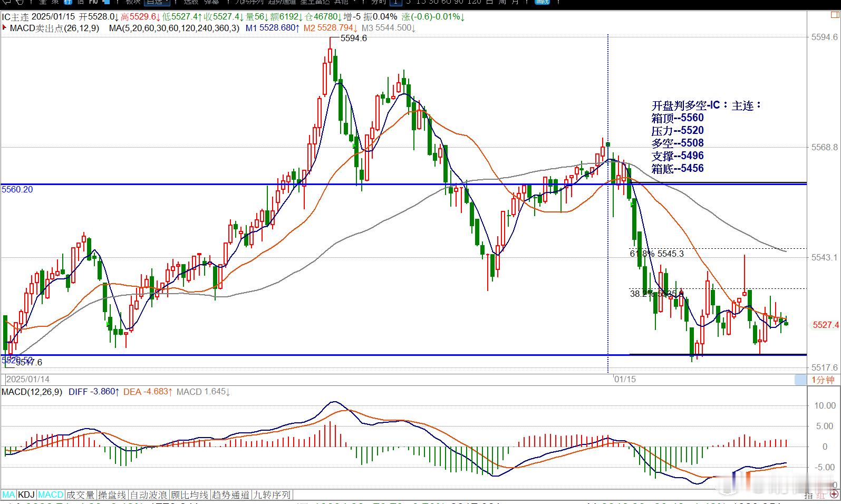This screenshot has height=504, width=841.
Task: Click the MACD(12,26,9) sub-chart label
Action: coord(32,392)
